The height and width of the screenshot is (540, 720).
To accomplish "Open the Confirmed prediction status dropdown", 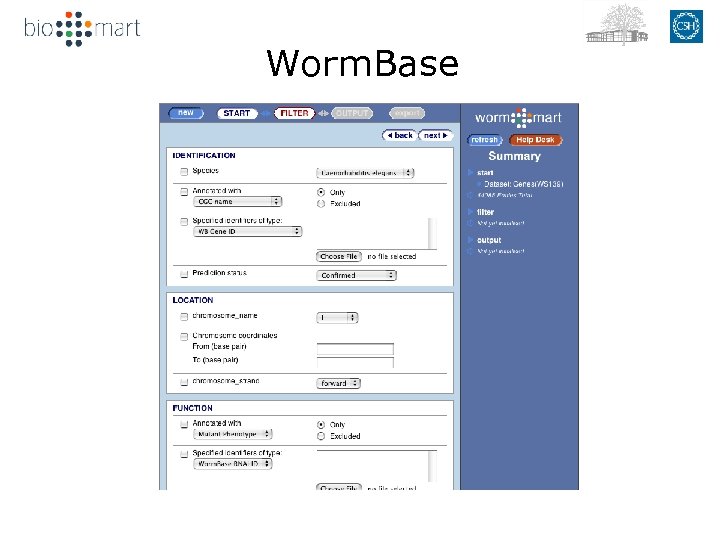I will [x=356, y=275].
